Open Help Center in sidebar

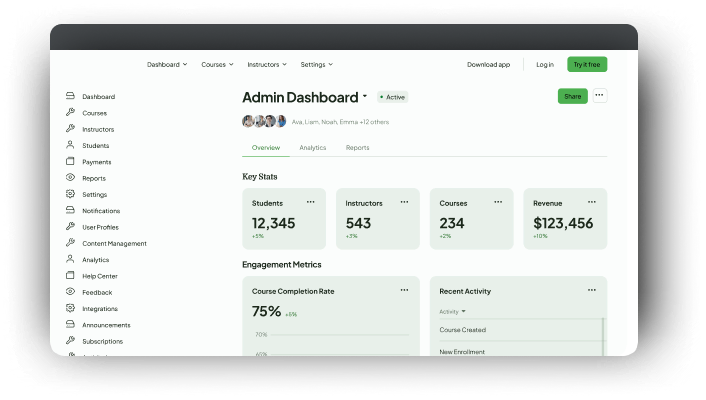pyautogui.click(x=100, y=276)
